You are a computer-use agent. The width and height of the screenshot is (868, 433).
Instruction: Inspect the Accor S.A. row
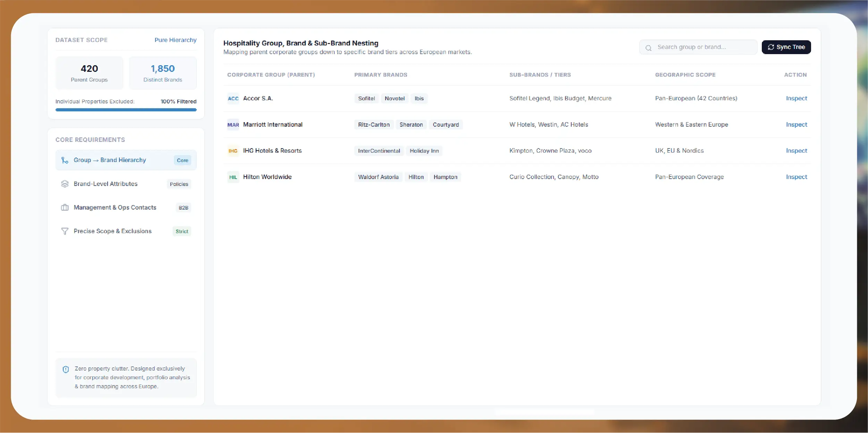[x=797, y=99]
